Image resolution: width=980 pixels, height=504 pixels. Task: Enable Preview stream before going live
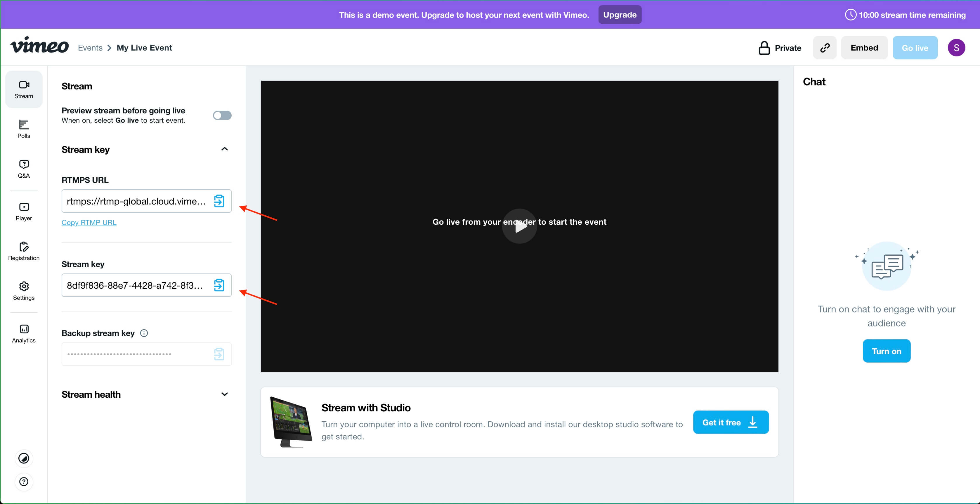click(x=222, y=115)
